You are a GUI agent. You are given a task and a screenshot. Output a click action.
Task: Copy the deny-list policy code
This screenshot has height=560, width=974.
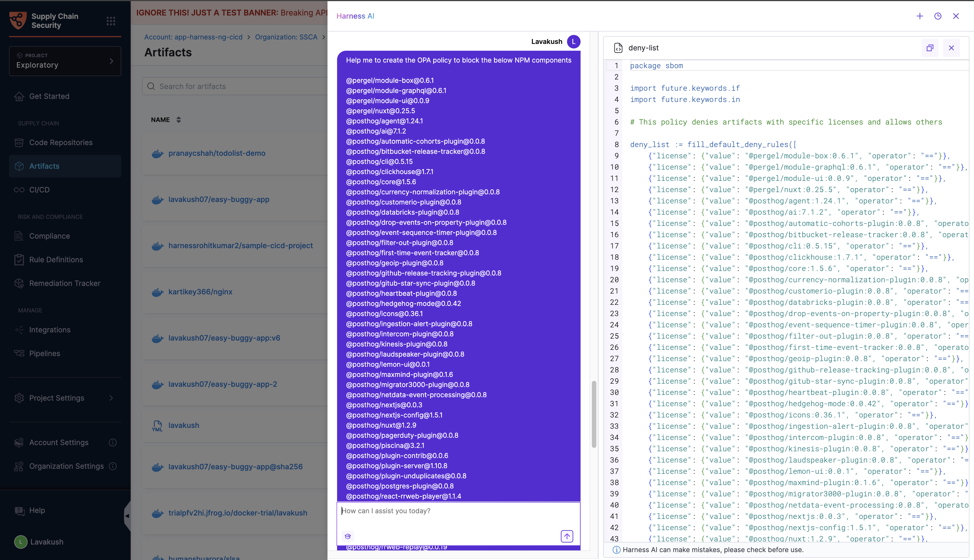(930, 48)
